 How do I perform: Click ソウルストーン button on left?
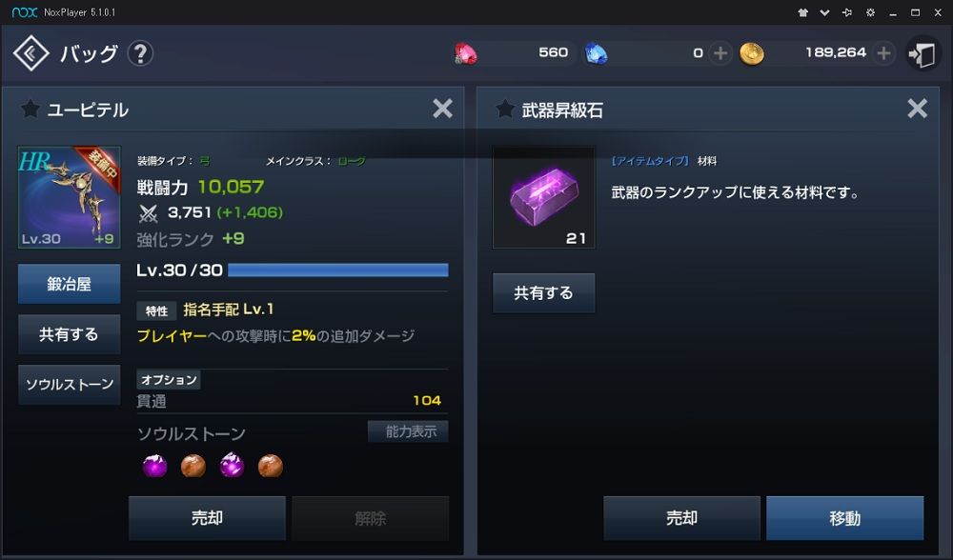click(x=70, y=385)
